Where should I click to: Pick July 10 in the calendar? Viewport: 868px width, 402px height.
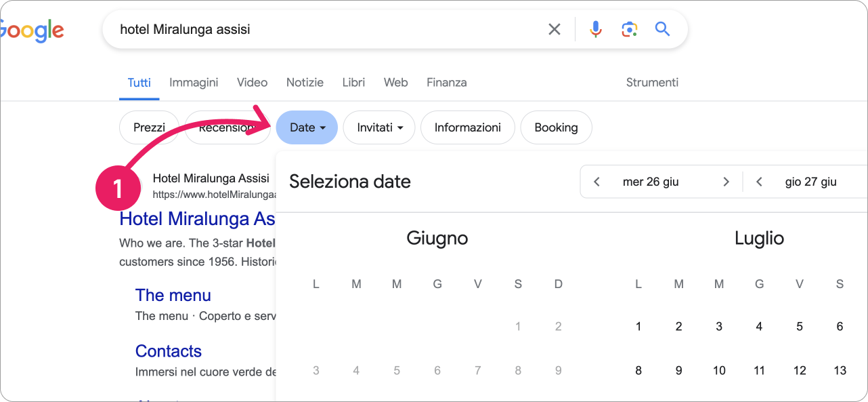pyautogui.click(x=719, y=371)
